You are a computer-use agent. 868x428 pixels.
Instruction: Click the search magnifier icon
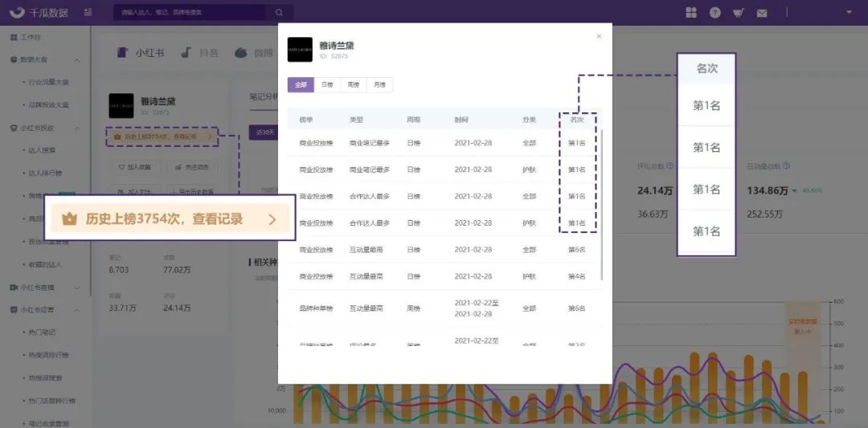coord(279,12)
